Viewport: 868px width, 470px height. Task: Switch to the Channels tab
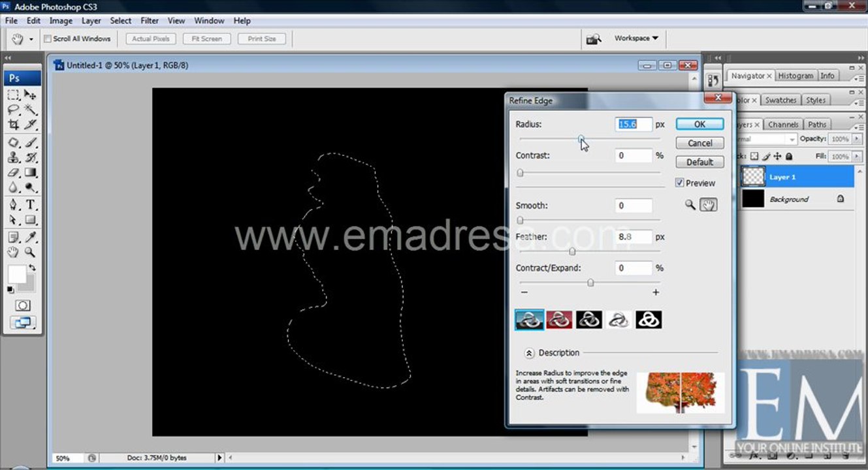pos(783,125)
